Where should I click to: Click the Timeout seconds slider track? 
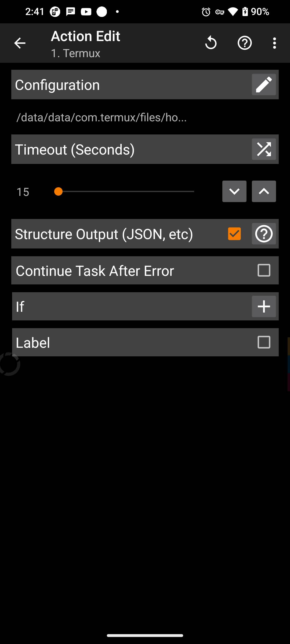tap(126, 191)
